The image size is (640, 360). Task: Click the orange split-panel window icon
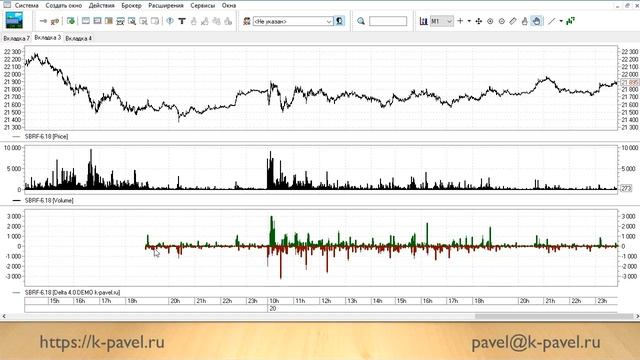point(109,21)
